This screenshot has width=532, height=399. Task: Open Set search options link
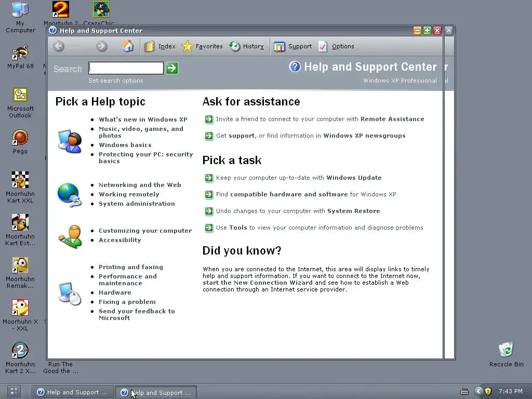point(116,81)
